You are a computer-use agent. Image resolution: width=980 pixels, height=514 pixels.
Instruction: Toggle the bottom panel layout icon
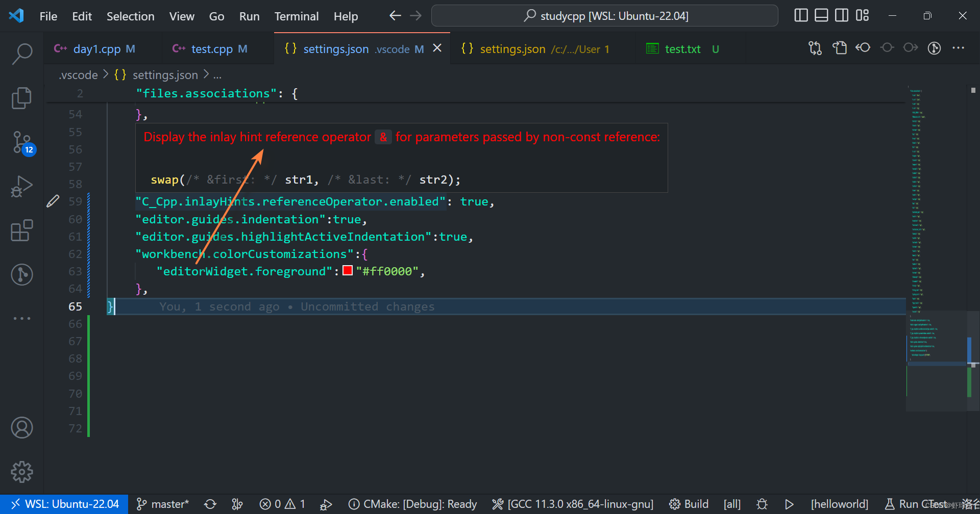[x=821, y=15]
